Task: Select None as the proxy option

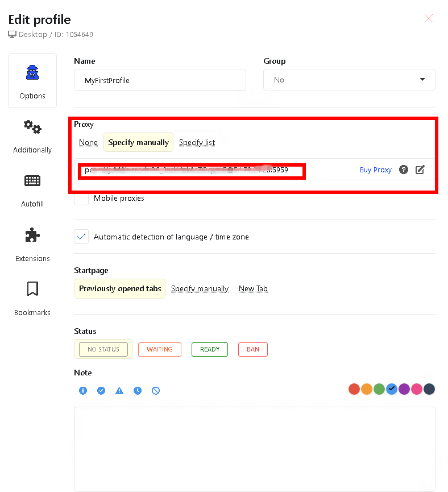Action: (x=88, y=142)
